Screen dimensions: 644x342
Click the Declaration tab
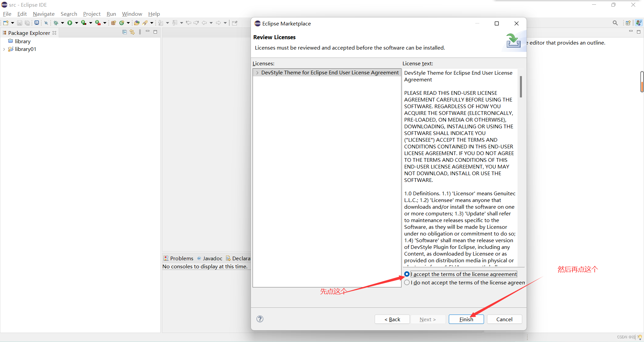[x=238, y=258]
